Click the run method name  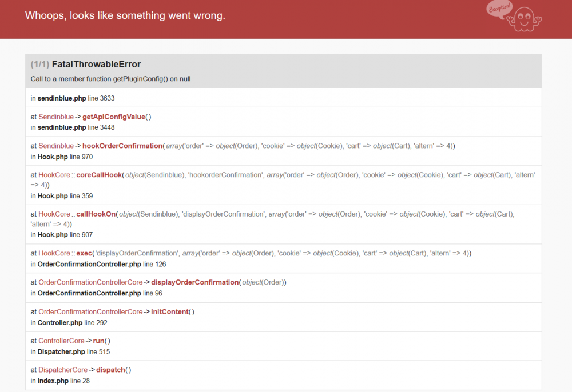[98, 341]
